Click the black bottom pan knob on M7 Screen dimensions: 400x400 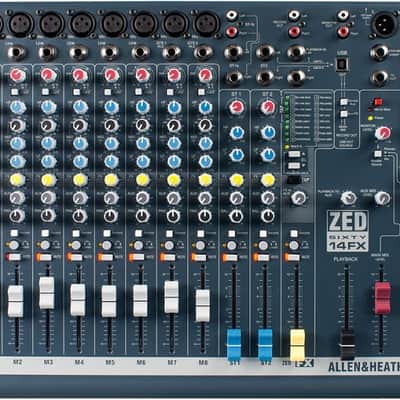(x=174, y=216)
